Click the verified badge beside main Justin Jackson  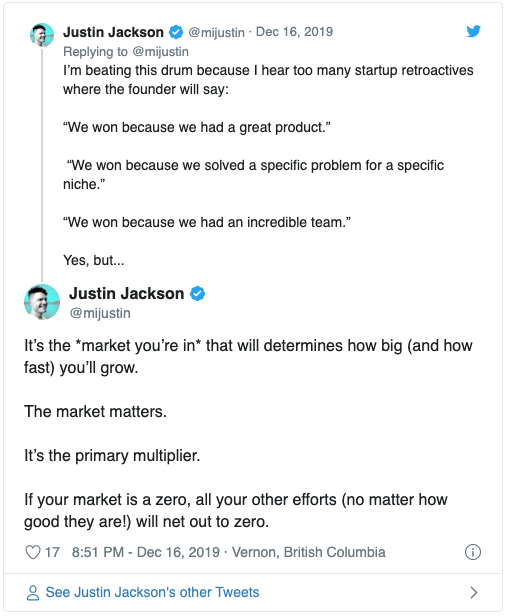[x=198, y=293]
